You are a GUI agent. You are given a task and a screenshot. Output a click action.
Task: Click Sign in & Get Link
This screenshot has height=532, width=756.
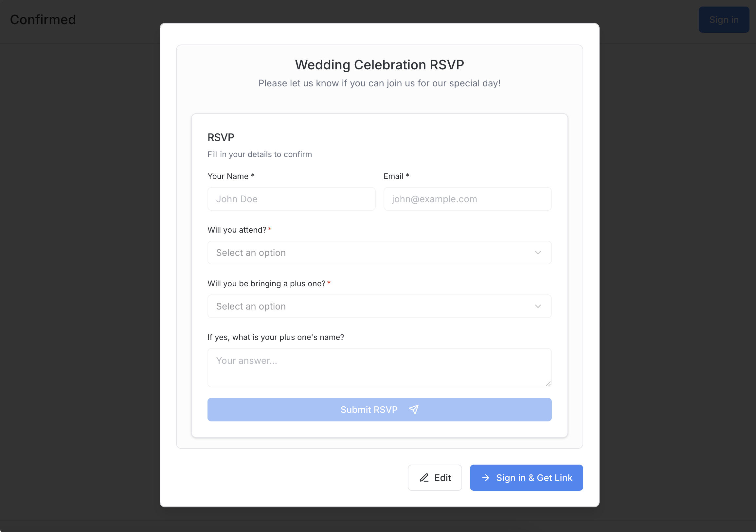[x=526, y=478]
